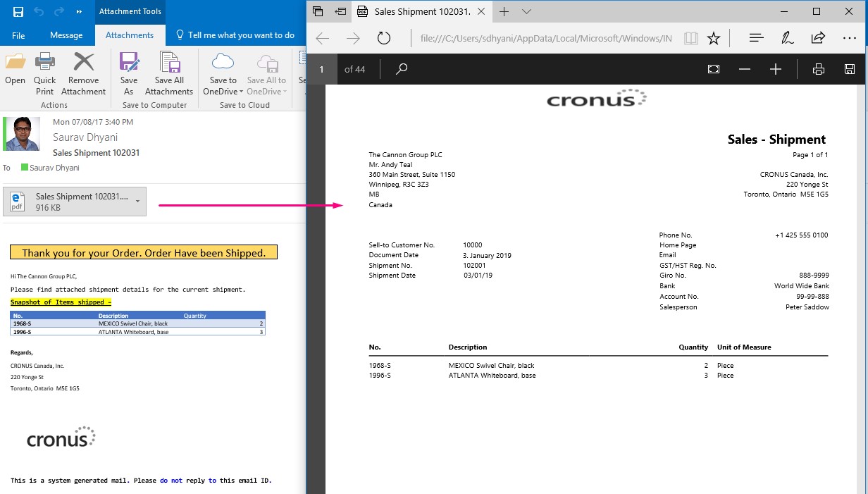
Task: Click the 1968-S row in email table
Action: (x=137, y=323)
